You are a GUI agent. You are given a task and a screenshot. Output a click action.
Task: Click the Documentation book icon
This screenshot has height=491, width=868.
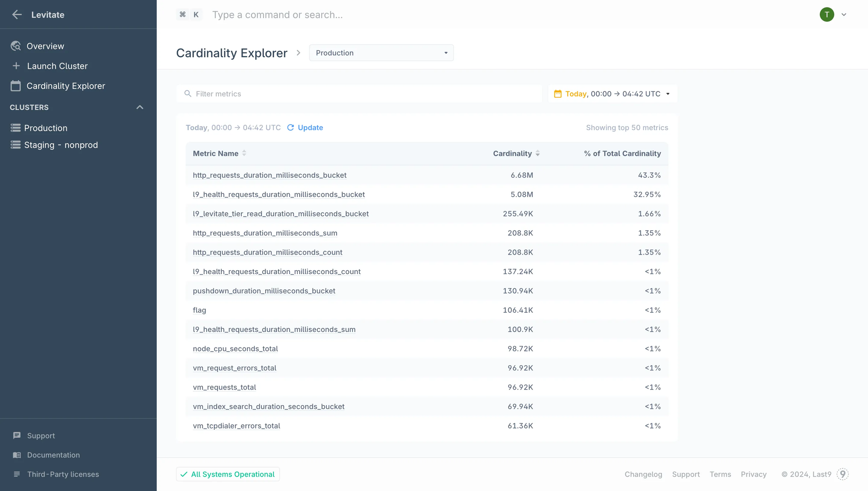pos(16,455)
